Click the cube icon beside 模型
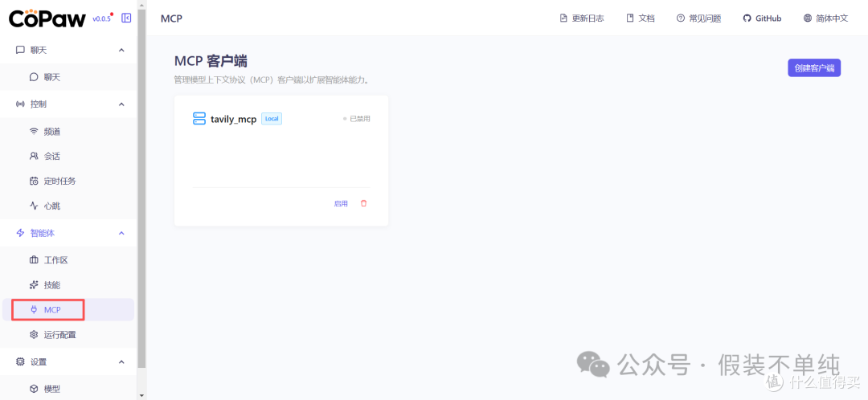This screenshot has height=400, width=868. tap(34, 389)
